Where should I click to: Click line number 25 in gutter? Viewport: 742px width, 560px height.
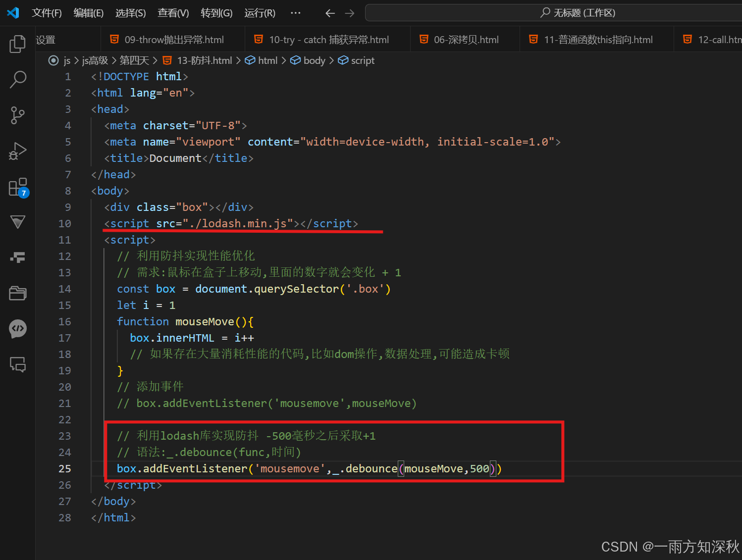(65, 468)
